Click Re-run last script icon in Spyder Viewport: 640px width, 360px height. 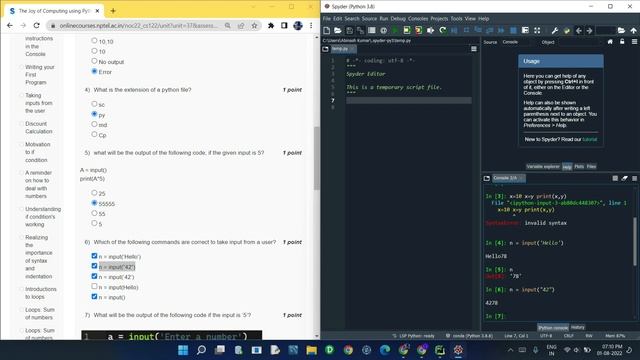click(443, 31)
